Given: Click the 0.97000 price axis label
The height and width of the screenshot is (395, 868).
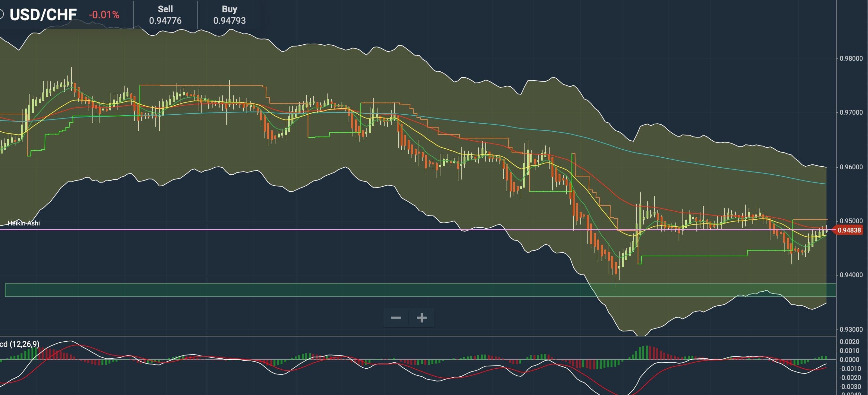Looking at the screenshot, I should pyautogui.click(x=851, y=112).
